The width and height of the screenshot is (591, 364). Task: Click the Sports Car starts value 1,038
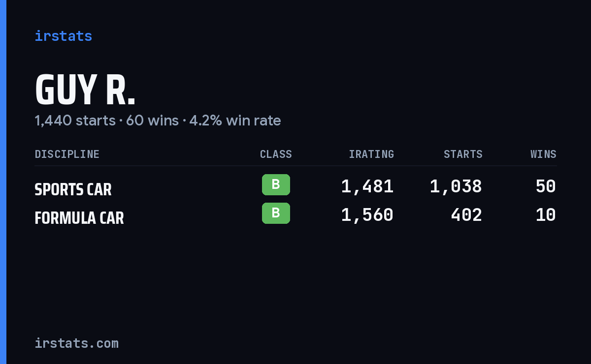pyautogui.click(x=456, y=186)
